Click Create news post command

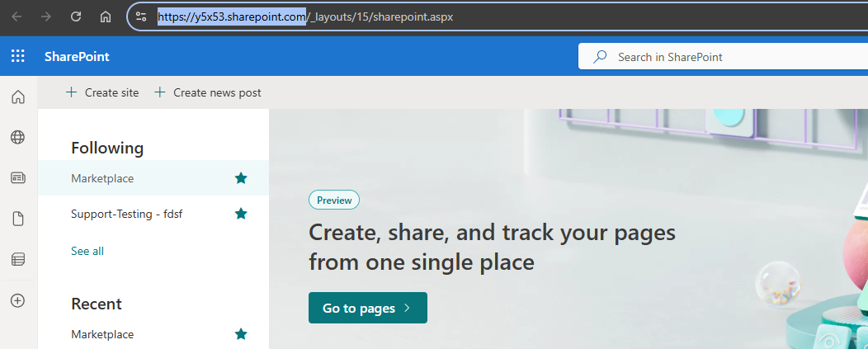[x=208, y=92]
